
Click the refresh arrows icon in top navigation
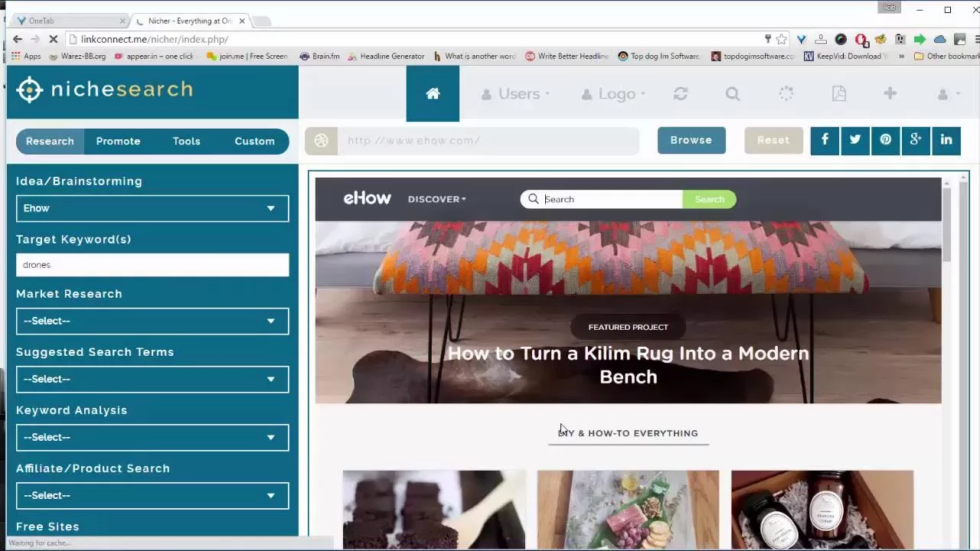(x=681, y=93)
